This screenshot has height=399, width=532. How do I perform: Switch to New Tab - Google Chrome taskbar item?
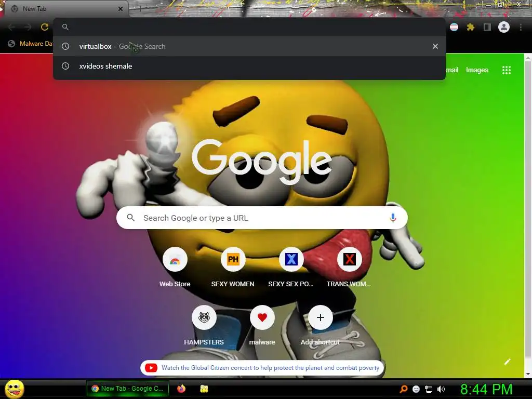(x=128, y=389)
